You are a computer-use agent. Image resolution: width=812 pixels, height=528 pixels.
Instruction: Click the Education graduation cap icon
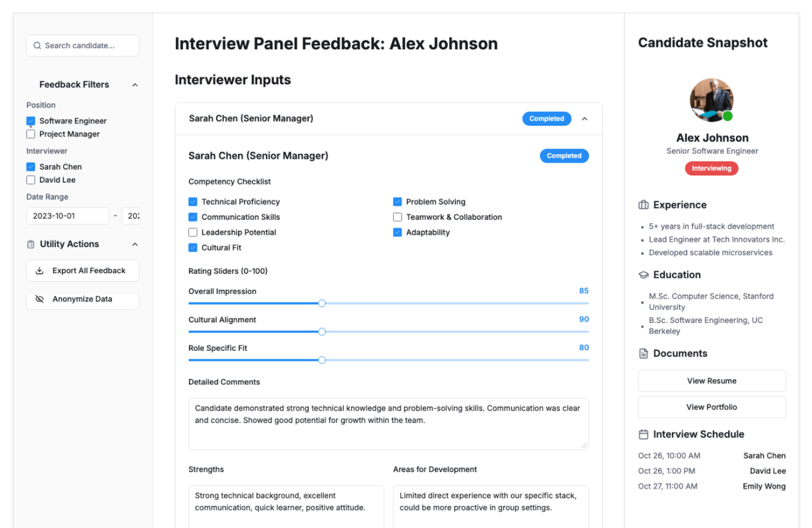pos(643,275)
